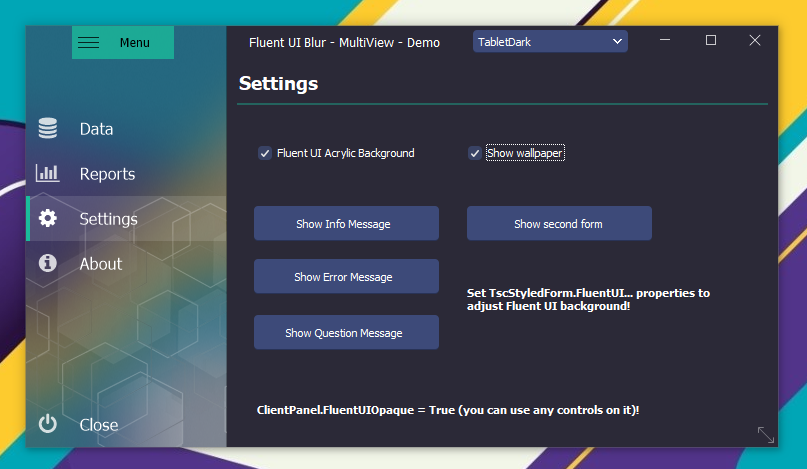Go to the Reports menu label

(x=107, y=174)
